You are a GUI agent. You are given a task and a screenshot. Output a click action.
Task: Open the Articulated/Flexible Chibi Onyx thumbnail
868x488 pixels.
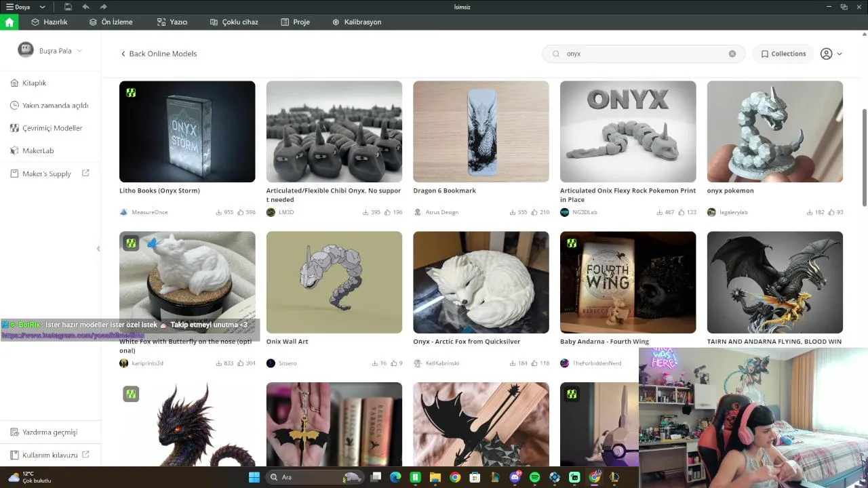coord(334,131)
